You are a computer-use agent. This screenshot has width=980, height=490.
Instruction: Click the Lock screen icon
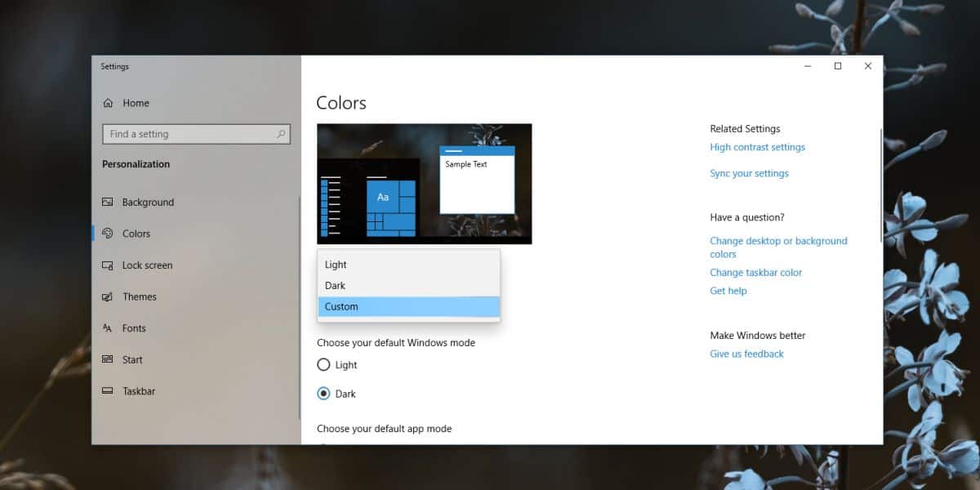coord(107,265)
